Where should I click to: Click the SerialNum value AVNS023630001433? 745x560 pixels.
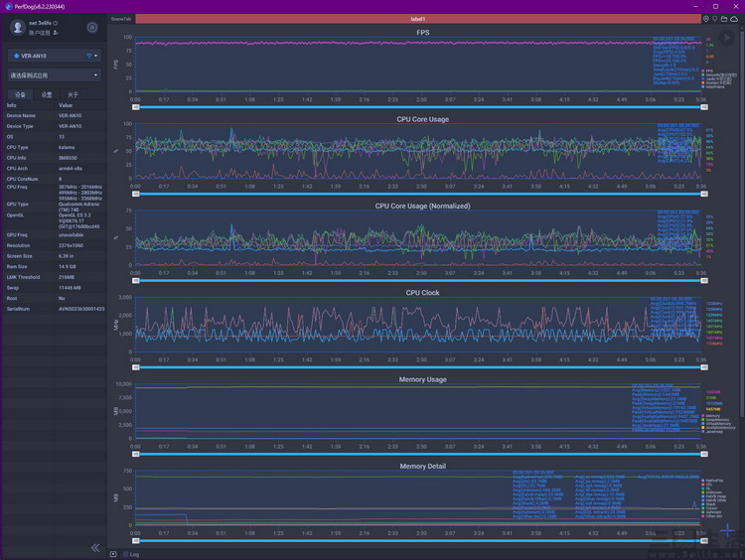[81, 309]
